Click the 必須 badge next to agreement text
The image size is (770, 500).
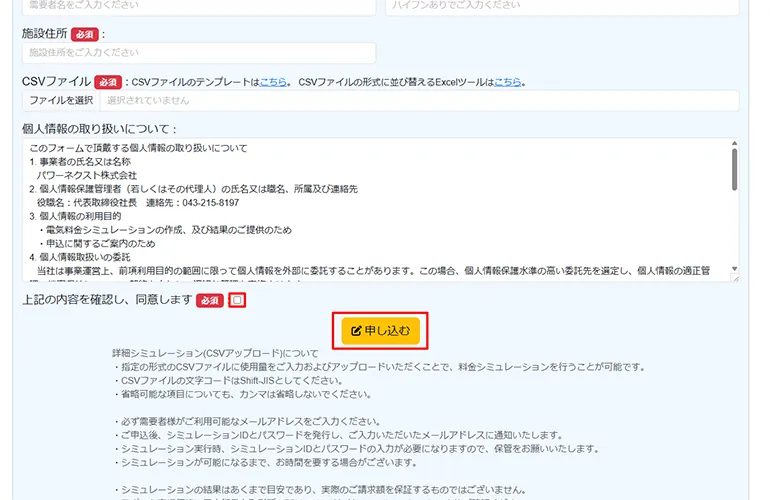coord(209,300)
